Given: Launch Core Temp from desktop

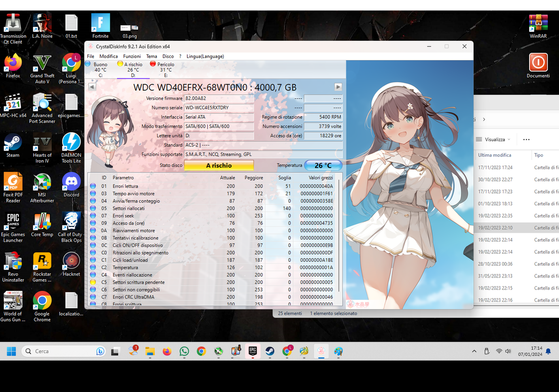Looking at the screenshot, I should click(42, 224).
